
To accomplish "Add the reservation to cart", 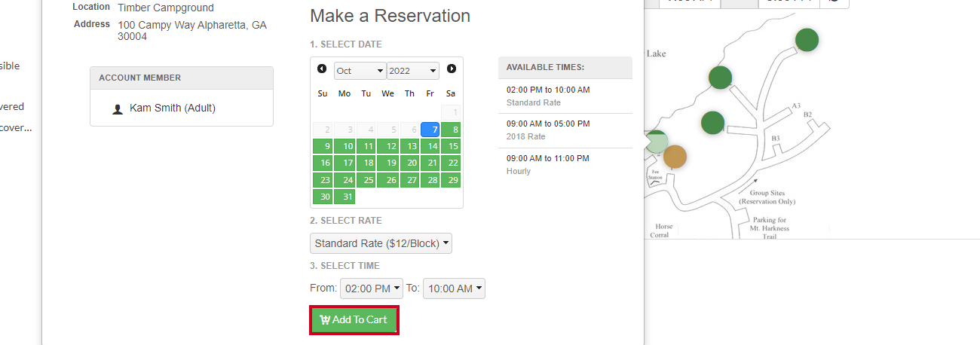I will [354, 319].
